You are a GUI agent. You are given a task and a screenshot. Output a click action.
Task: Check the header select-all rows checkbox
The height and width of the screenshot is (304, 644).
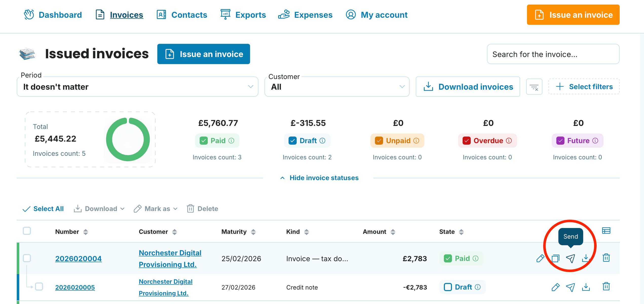point(27,231)
